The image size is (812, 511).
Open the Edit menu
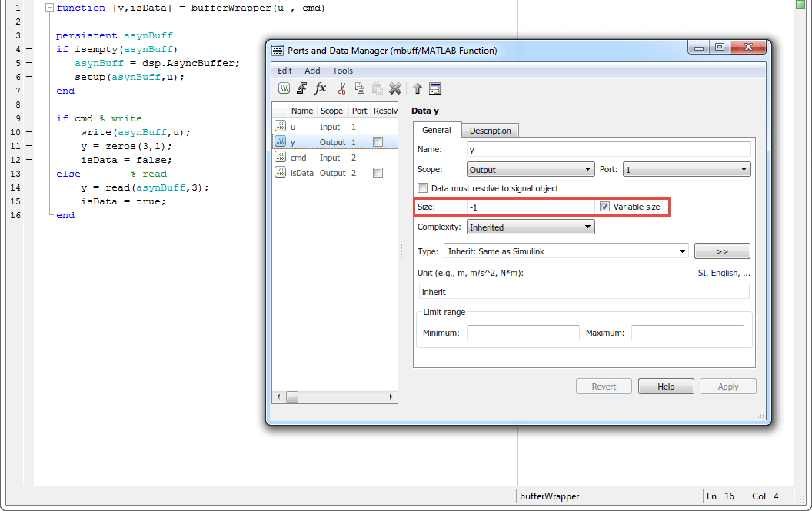[x=285, y=71]
